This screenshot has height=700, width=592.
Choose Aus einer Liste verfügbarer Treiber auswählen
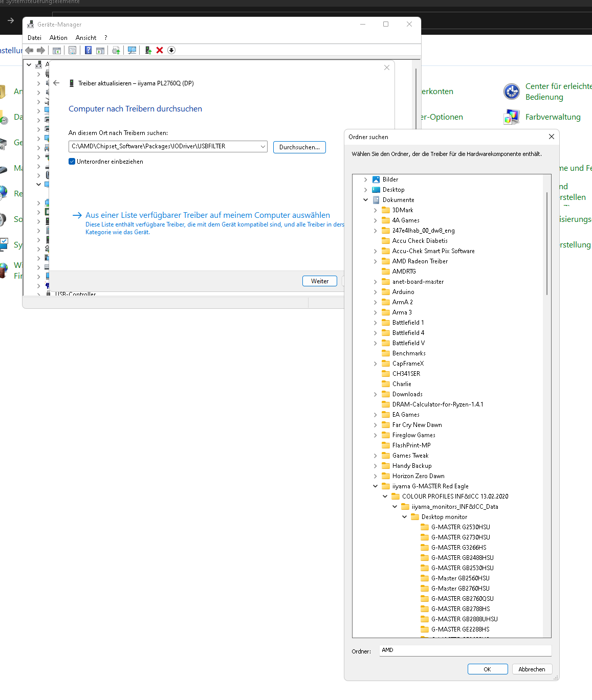point(208,215)
